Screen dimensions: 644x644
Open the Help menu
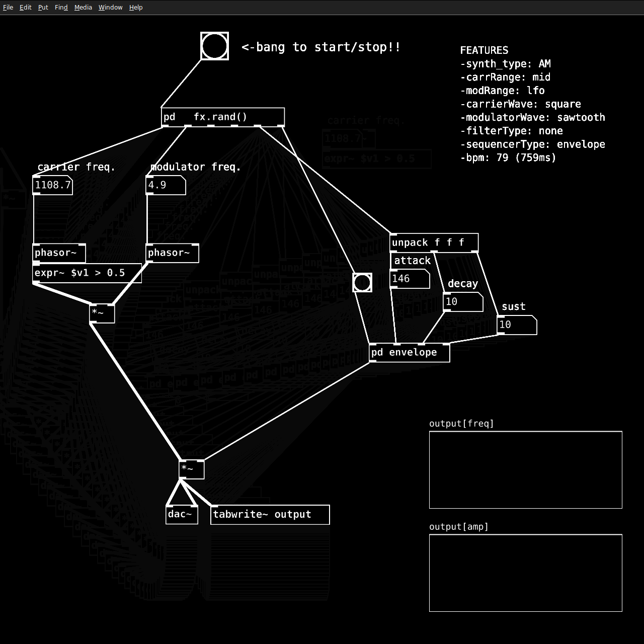pyautogui.click(x=136, y=8)
